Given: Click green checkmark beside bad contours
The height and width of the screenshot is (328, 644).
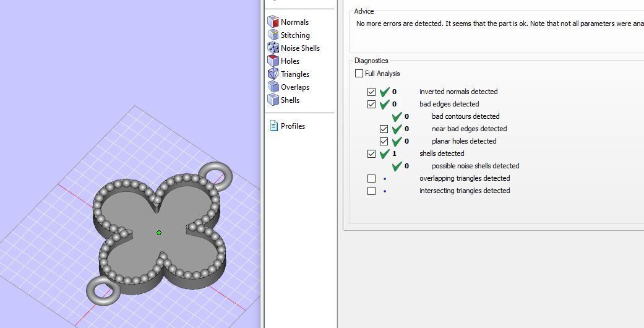Looking at the screenshot, I should click(x=397, y=117).
